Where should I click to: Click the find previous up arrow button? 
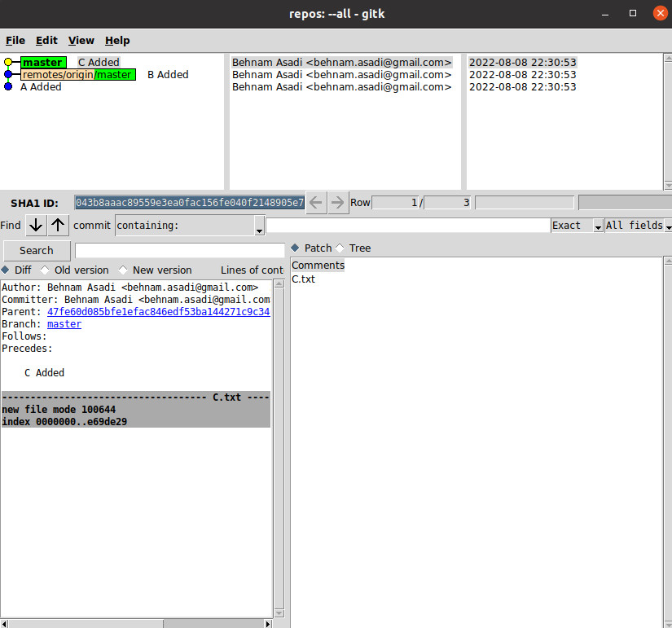59,226
